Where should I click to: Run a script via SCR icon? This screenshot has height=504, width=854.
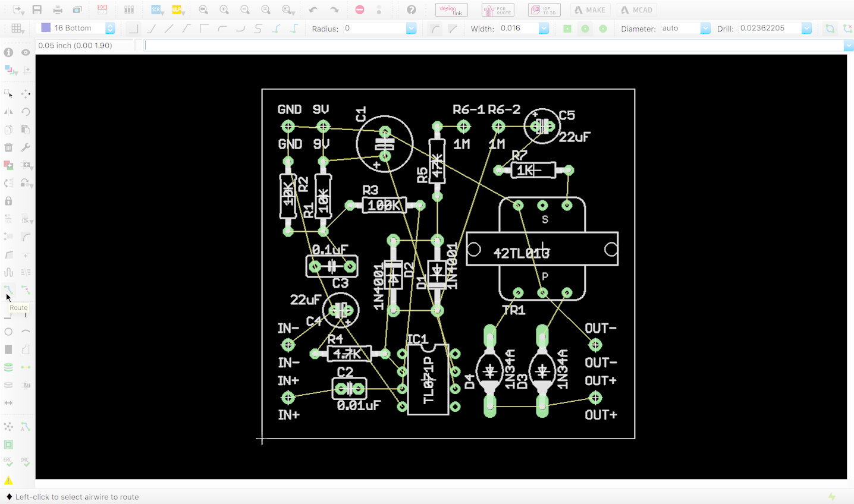pyautogui.click(x=157, y=10)
